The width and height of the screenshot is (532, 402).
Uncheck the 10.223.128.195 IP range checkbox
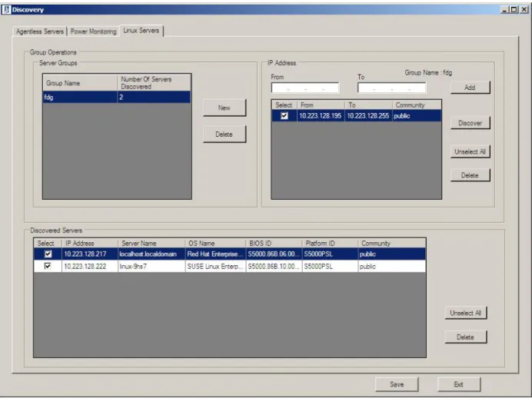[284, 116]
